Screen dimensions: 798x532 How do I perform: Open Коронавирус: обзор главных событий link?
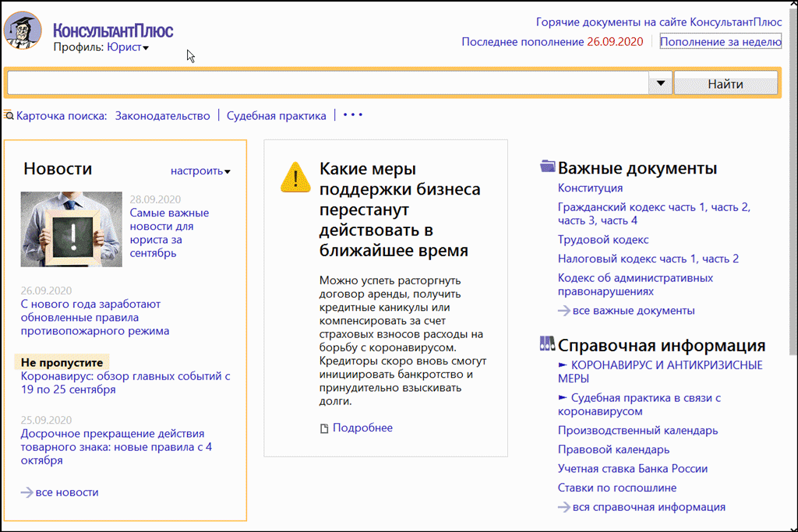point(125,383)
